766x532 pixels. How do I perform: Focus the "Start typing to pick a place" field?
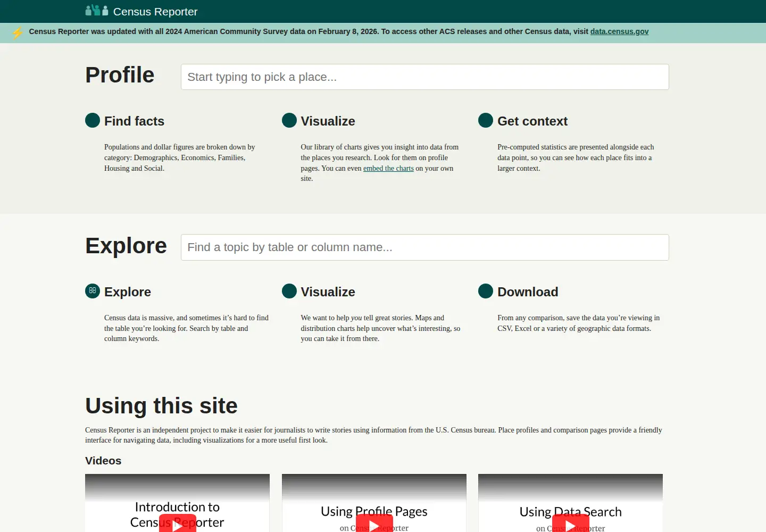[x=424, y=77]
